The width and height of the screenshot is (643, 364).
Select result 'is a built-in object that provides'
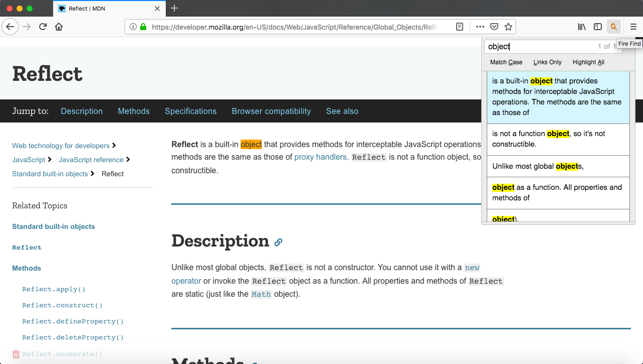558,97
